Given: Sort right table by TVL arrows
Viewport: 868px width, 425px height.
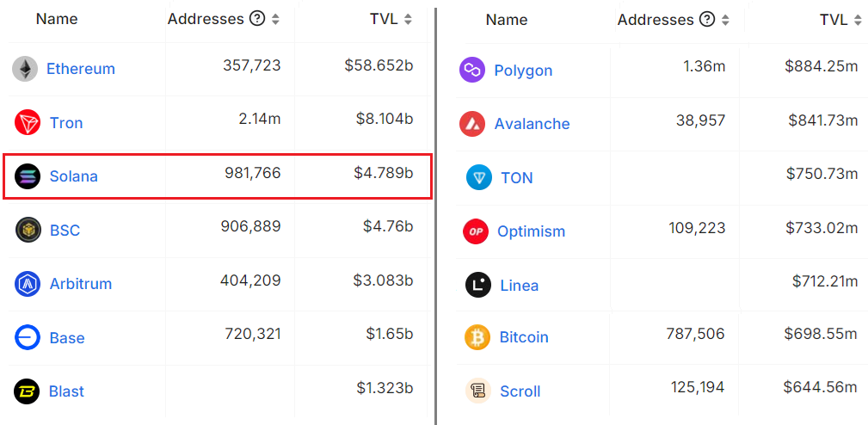Looking at the screenshot, I should point(858,21).
